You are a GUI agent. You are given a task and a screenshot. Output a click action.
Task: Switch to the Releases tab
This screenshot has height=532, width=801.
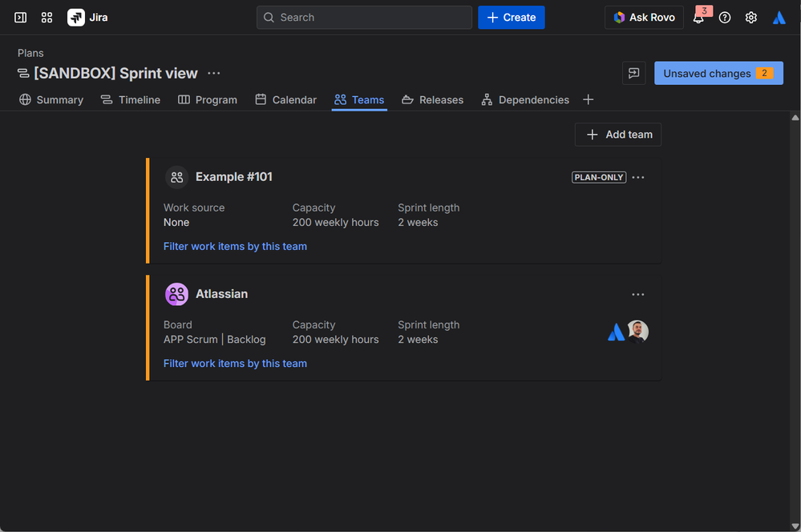[x=433, y=99]
